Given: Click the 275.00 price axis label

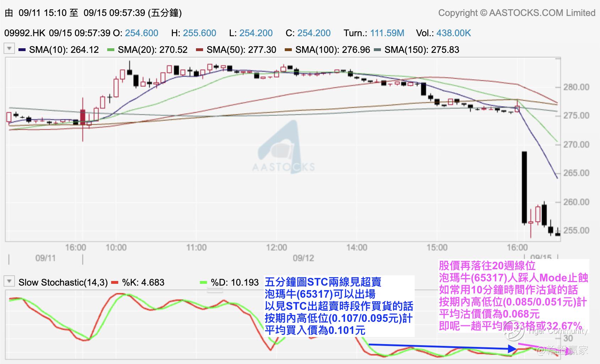Looking at the screenshot, I should (x=576, y=115).
